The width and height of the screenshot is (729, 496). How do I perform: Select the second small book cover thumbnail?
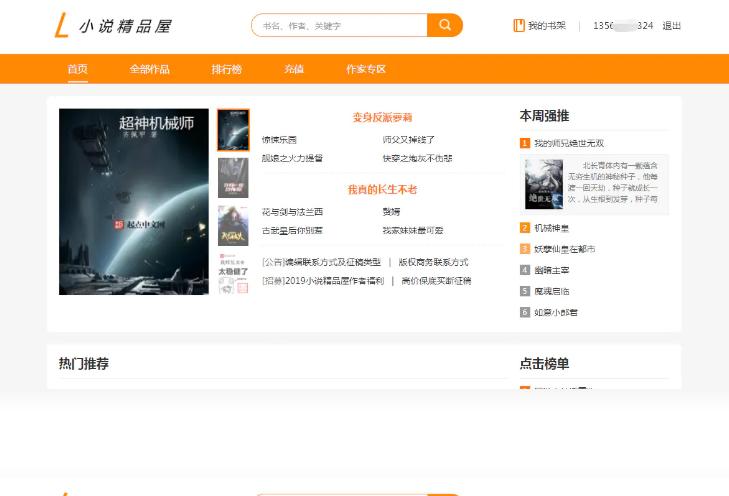click(233, 177)
